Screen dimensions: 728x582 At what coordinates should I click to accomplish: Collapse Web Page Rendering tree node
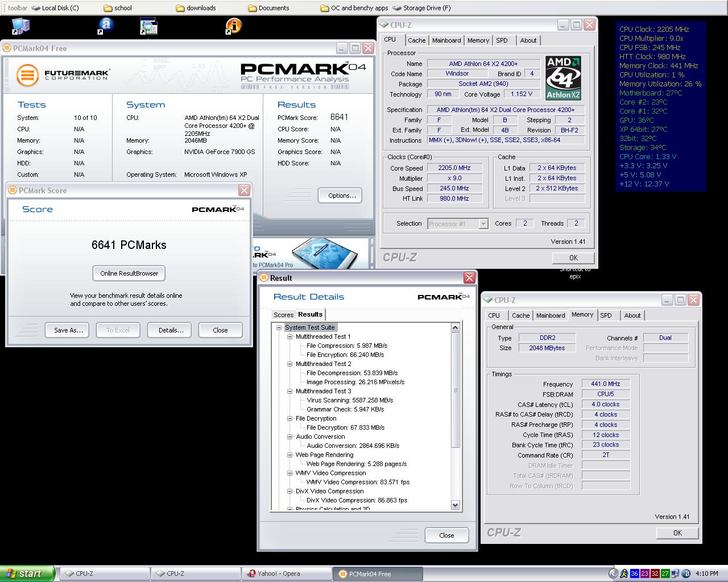tap(289, 455)
